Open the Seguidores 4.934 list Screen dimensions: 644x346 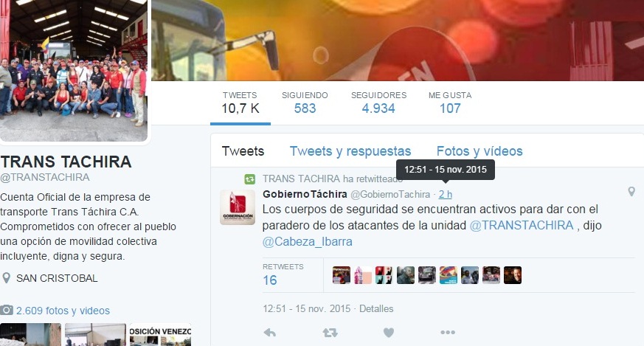[378, 103]
